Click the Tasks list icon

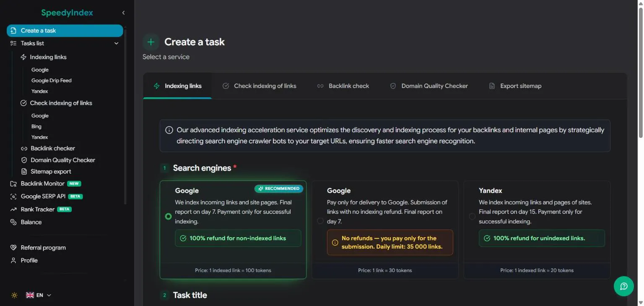[x=13, y=43]
